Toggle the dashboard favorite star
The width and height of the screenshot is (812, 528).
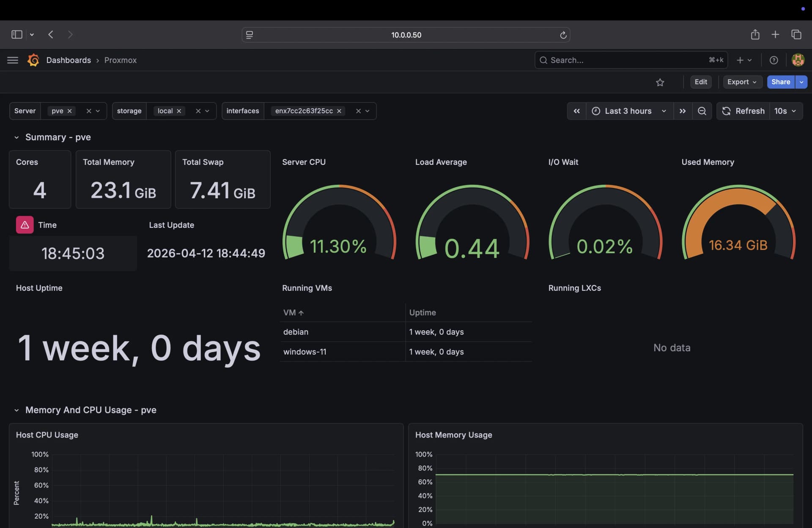(x=660, y=82)
